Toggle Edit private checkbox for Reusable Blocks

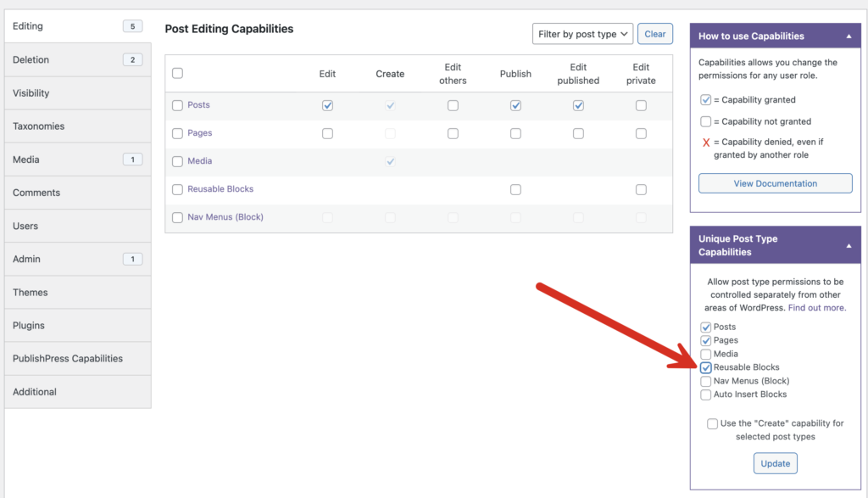point(641,189)
